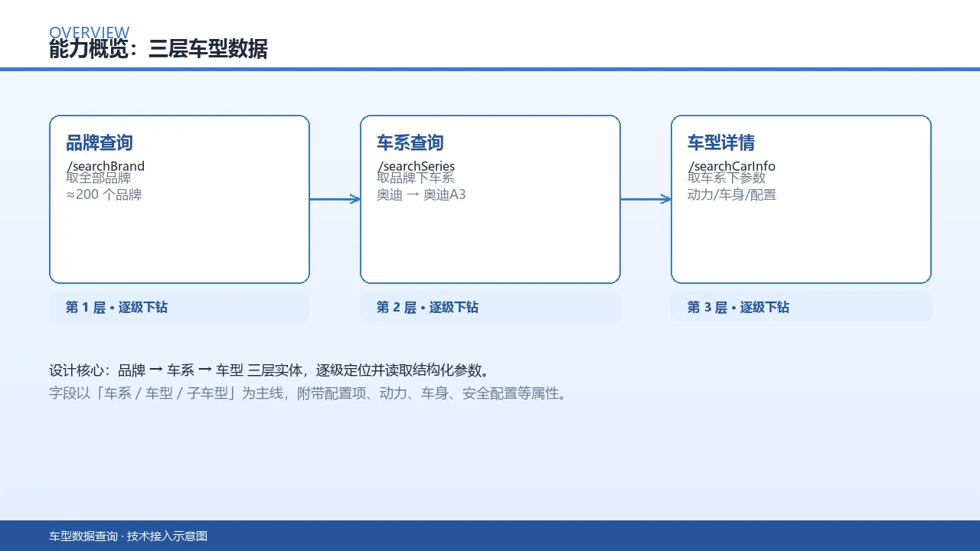Screen dimensions: 980x551
Task: Click the 取品牌下车系 description line
Action: (416, 178)
